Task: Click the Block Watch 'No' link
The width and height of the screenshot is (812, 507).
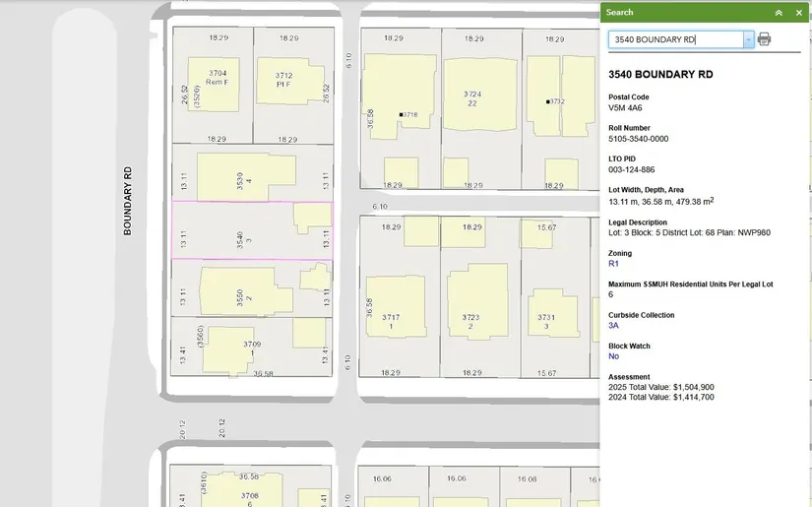Action: click(613, 356)
